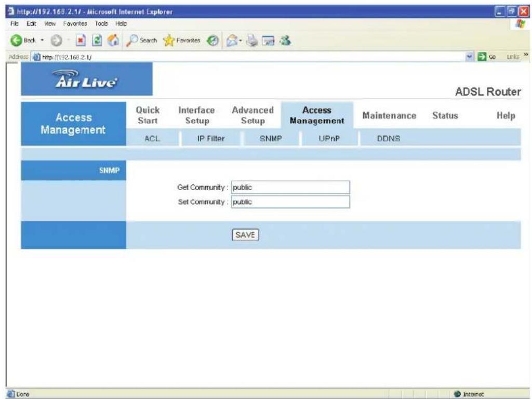
Task: Click the SAVE button
Action: [x=245, y=235]
